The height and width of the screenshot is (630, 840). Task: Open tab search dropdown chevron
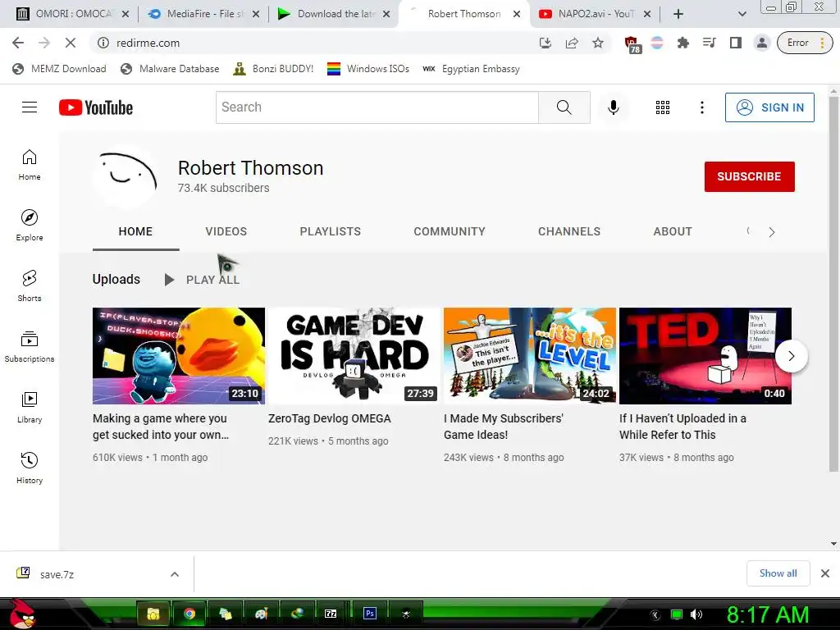click(x=742, y=14)
